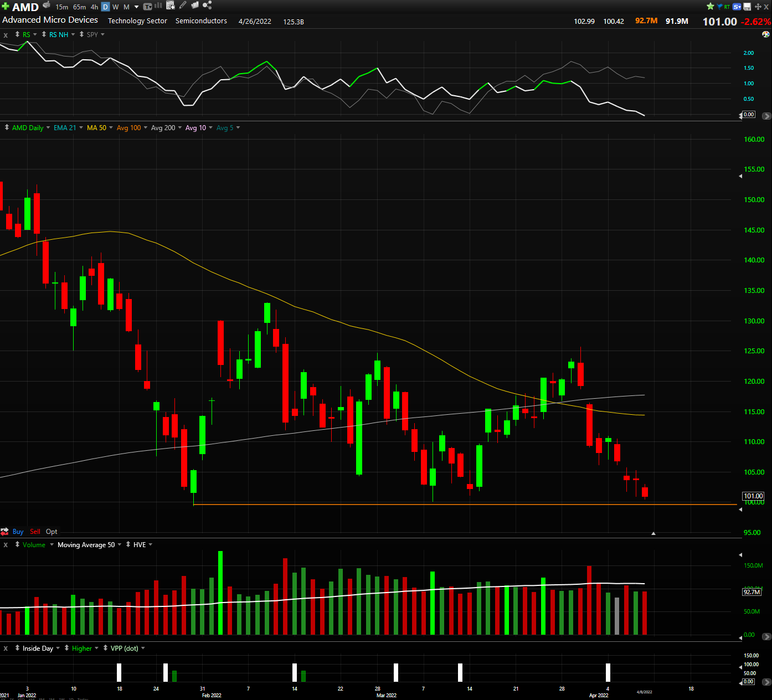Click the move window arrows icon
The image size is (772, 700).
coord(758,7)
